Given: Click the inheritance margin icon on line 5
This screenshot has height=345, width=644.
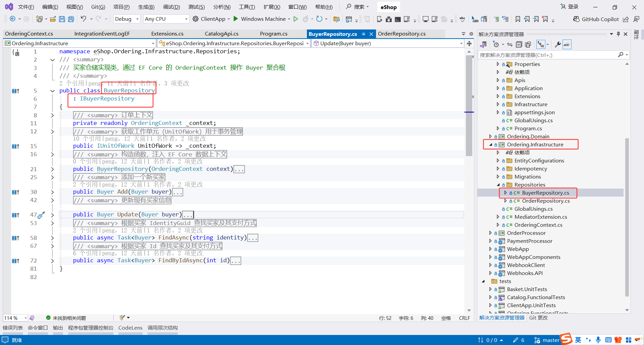Looking at the screenshot, I should click(15, 91).
